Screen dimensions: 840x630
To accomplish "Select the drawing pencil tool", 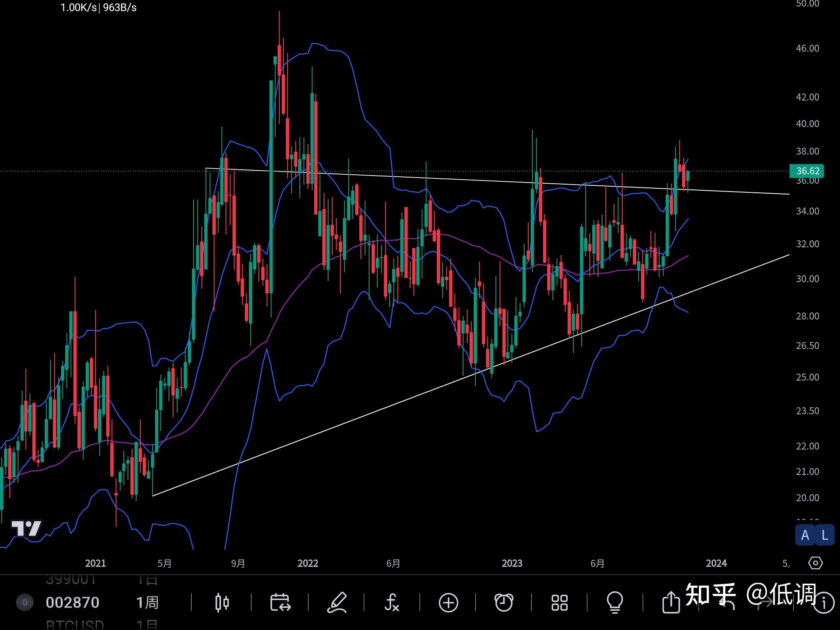I will pyautogui.click(x=337, y=603).
